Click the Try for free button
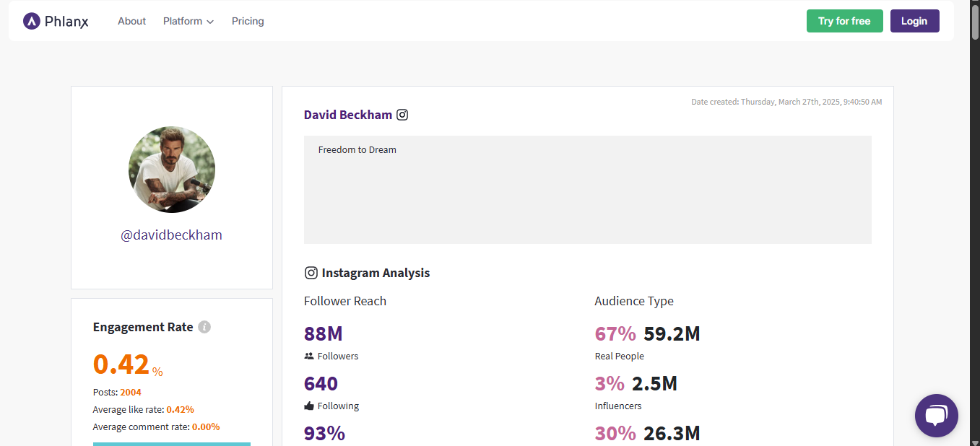 point(844,21)
